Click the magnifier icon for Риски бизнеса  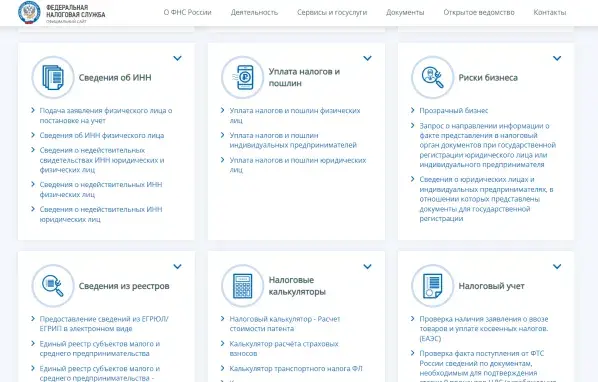432,77
